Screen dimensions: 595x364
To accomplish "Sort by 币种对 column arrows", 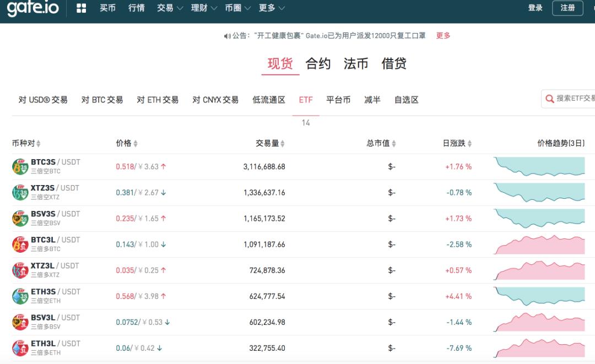I will pyautogui.click(x=39, y=143).
